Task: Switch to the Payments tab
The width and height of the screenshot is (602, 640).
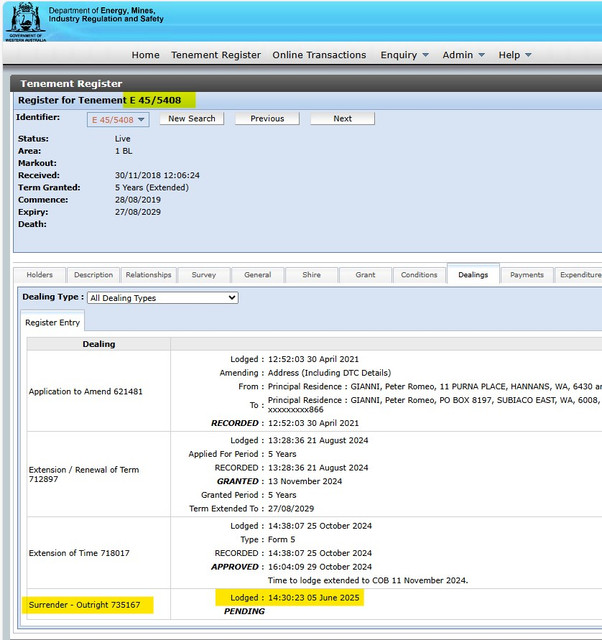Action: click(x=527, y=275)
